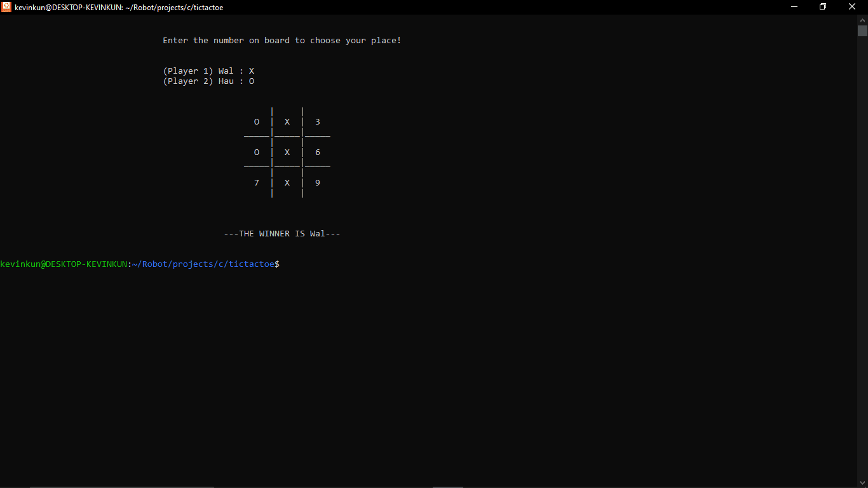868x488 pixels.
Task: Maximize the terminal window
Action: click(823, 7)
